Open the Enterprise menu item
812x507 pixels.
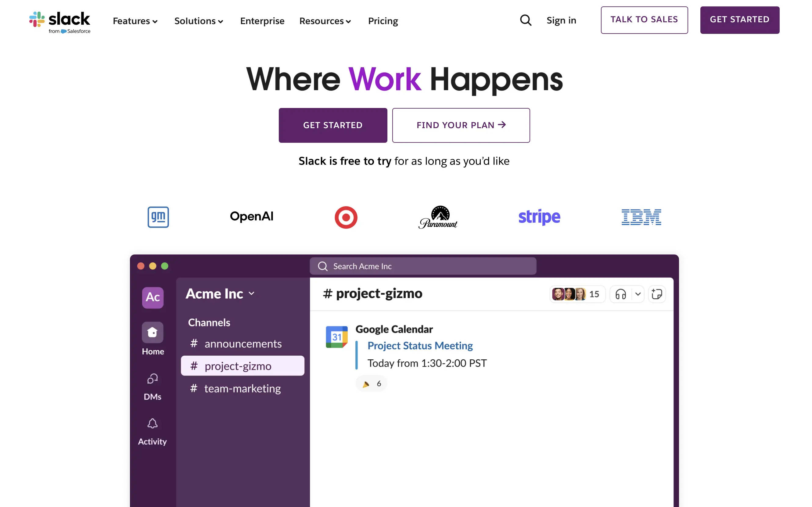point(262,21)
